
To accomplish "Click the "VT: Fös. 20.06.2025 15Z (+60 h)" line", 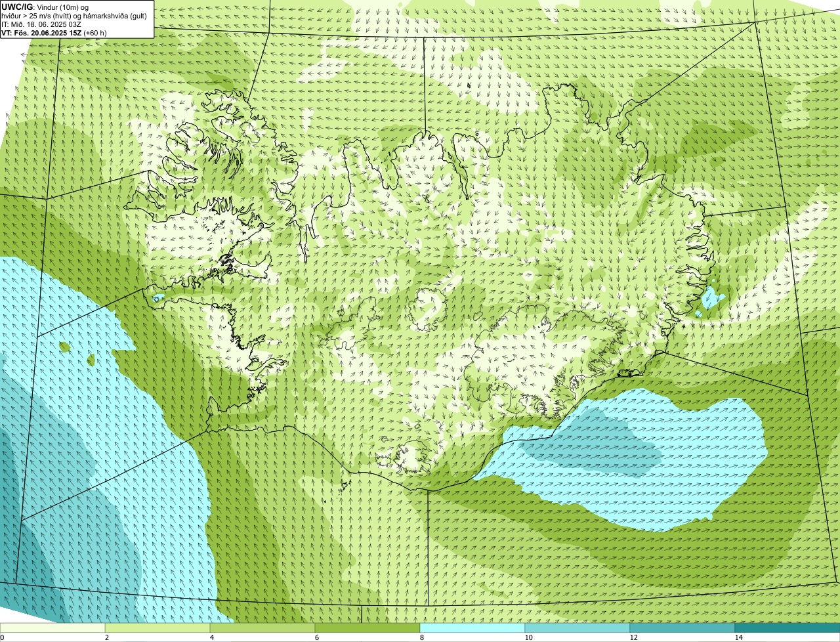I will [x=54, y=33].
